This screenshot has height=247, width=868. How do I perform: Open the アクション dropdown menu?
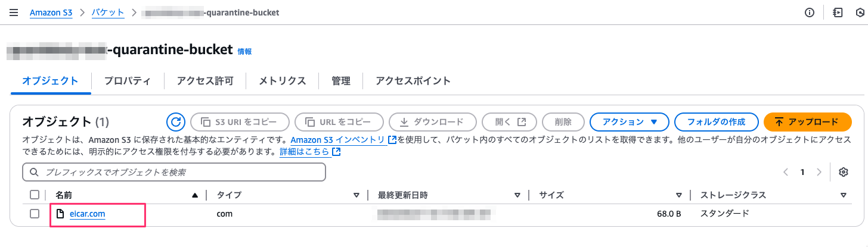630,122
